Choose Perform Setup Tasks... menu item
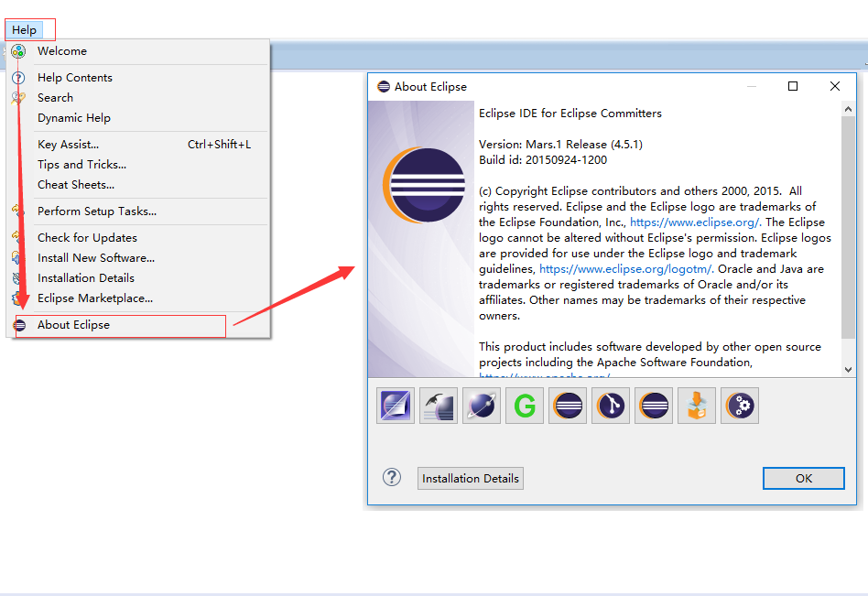The width and height of the screenshot is (868, 596). (x=138, y=211)
